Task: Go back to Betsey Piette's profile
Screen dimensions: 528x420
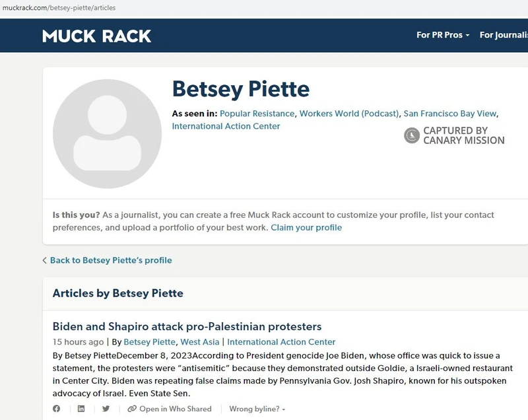Action: coord(110,260)
